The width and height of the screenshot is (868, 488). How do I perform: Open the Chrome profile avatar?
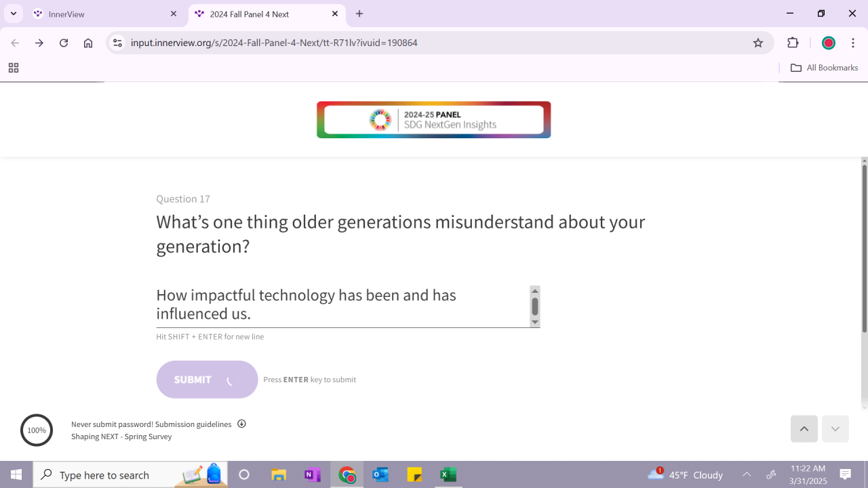pos(829,43)
